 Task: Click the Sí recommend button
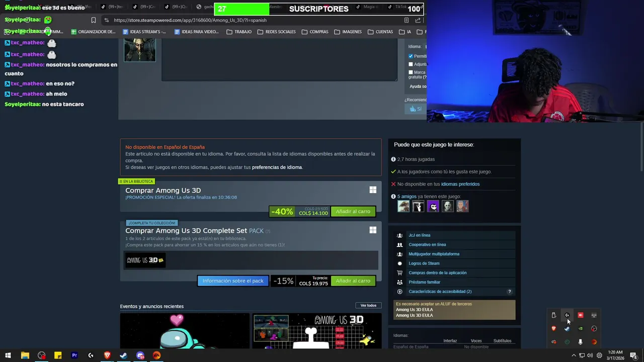coord(415,109)
